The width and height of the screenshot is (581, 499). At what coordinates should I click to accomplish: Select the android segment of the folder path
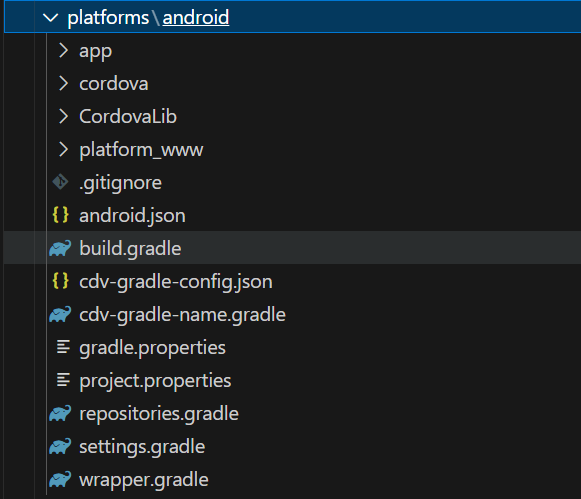[x=196, y=17]
